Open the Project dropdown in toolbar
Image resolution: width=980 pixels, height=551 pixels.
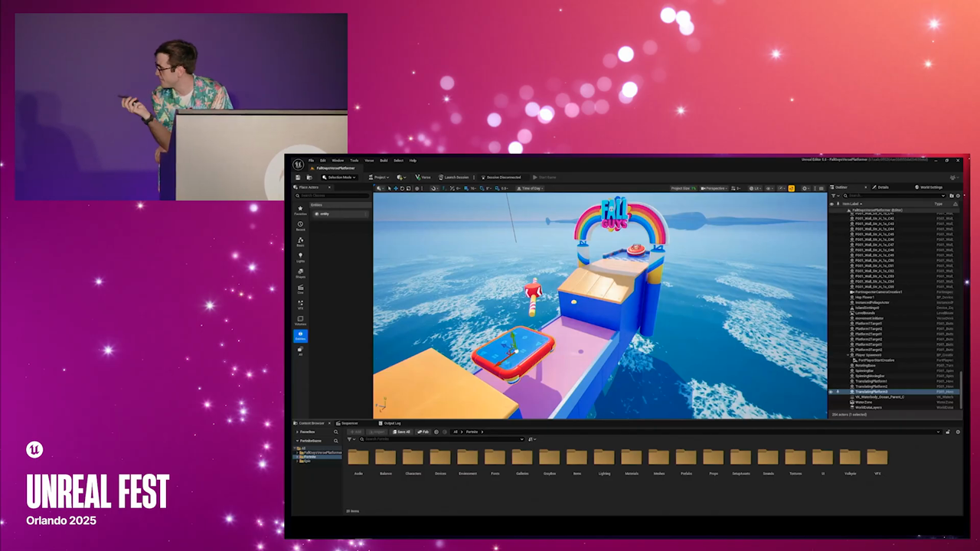[378, 177]
